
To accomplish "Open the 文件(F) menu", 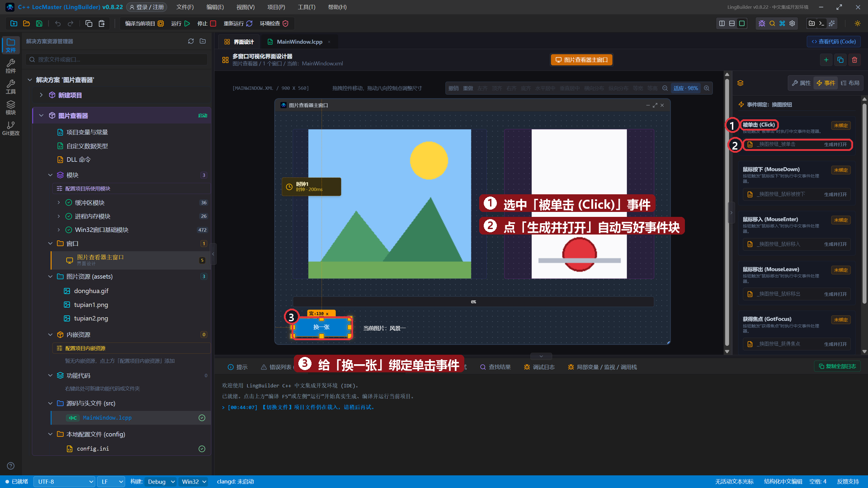I will coord(185,7).
